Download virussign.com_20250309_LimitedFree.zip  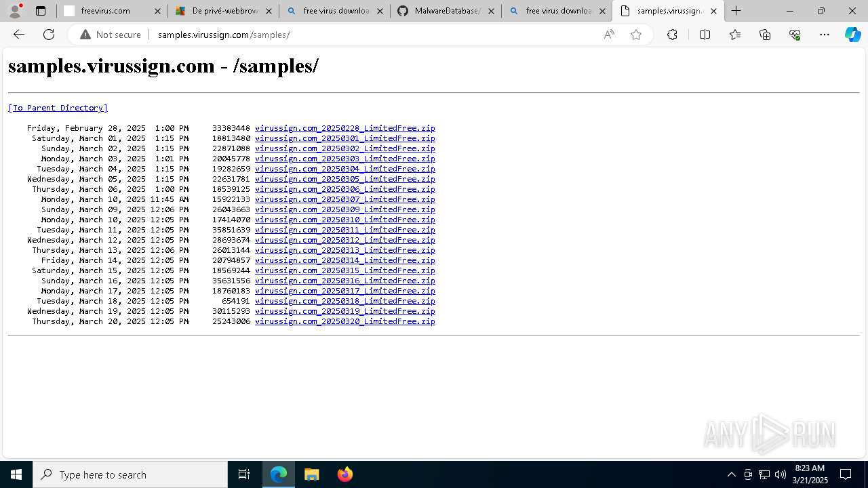pyautogui.click(x=344, y=209)
